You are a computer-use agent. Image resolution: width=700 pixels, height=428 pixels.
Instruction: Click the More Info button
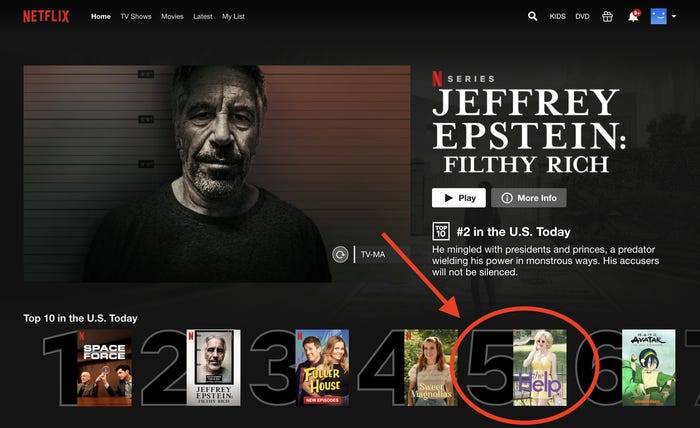[x=529, y=198]
